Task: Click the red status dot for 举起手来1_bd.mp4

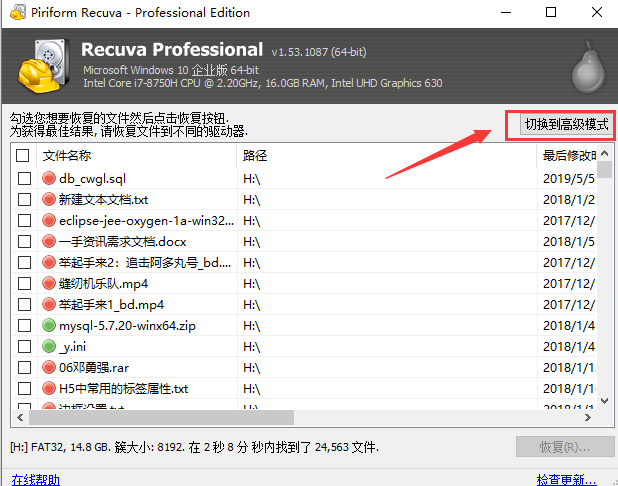Action: [x=49, y=304]
